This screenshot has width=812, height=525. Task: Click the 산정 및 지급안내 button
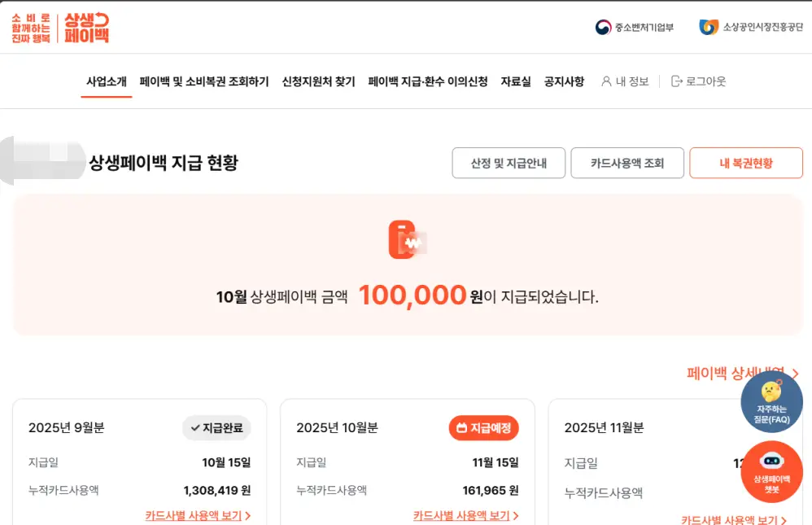[x=509, y=163]
